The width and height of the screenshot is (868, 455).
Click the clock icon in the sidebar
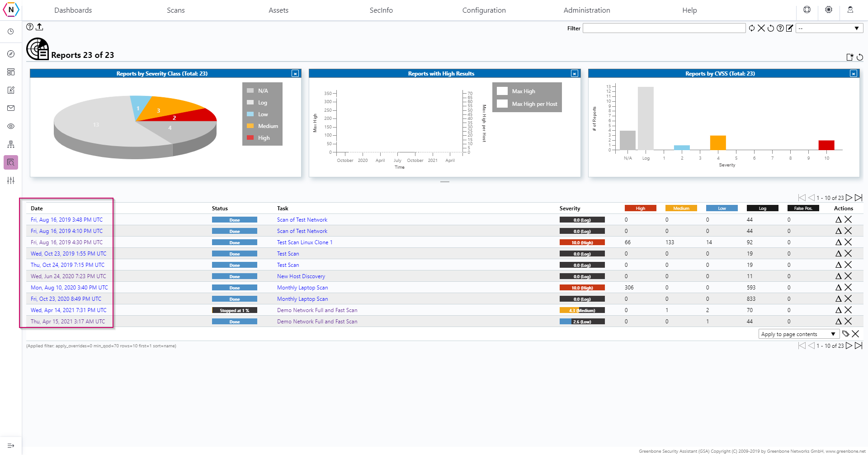pos(11,32)
